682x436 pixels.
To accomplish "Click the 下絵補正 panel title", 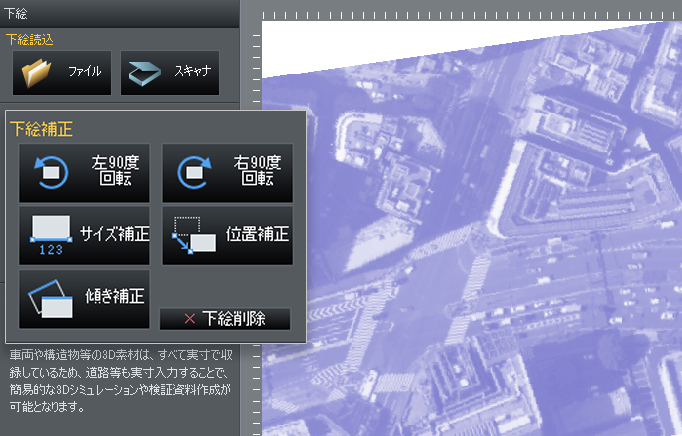I will (41, 129).
